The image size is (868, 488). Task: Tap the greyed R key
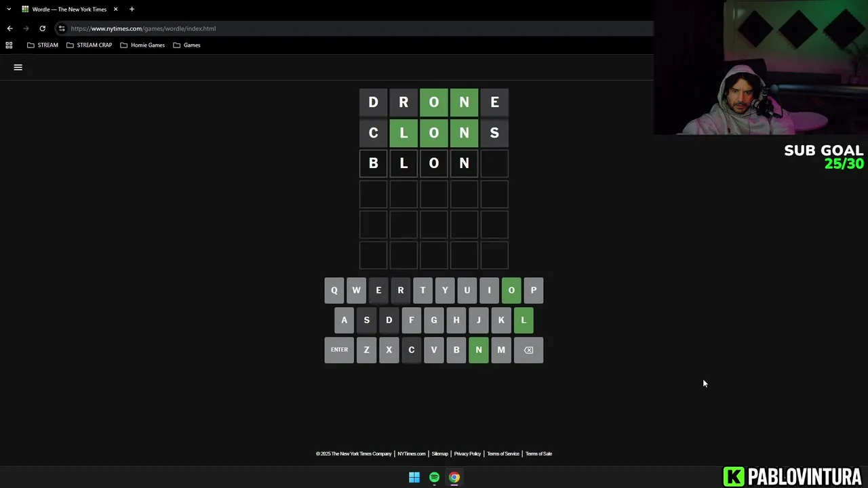pyautogui.click(x=401, y=290)
